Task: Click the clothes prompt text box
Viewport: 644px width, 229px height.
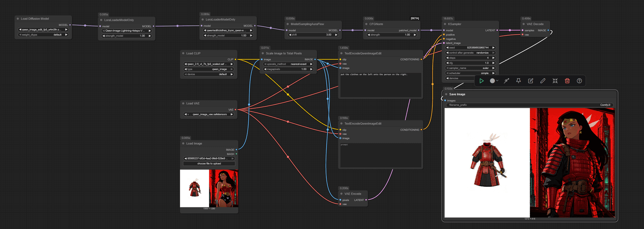Action: click(380, 85)
